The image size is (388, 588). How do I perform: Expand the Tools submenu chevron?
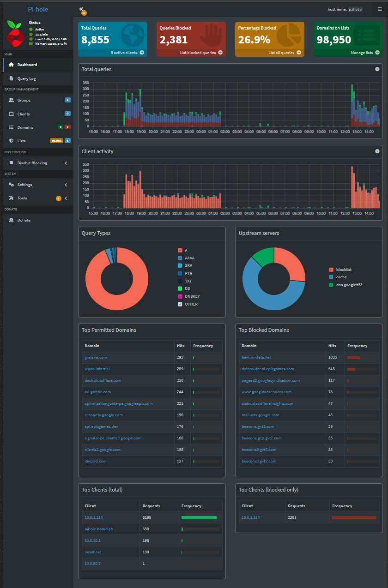66,198
